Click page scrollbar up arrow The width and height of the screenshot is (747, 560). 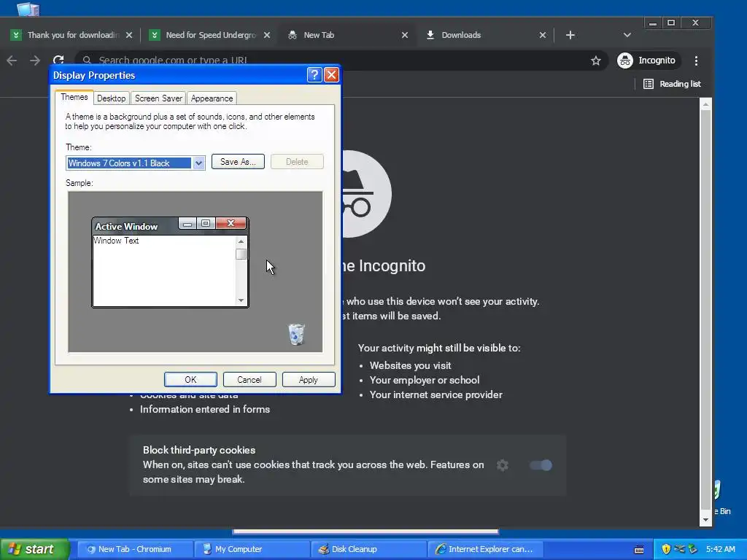[705, 104]
